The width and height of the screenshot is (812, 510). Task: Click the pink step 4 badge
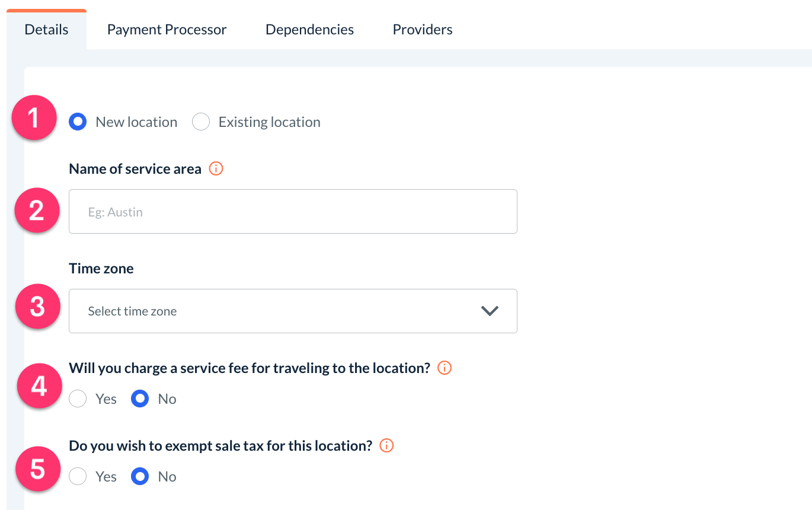click(x=39, y=386)
